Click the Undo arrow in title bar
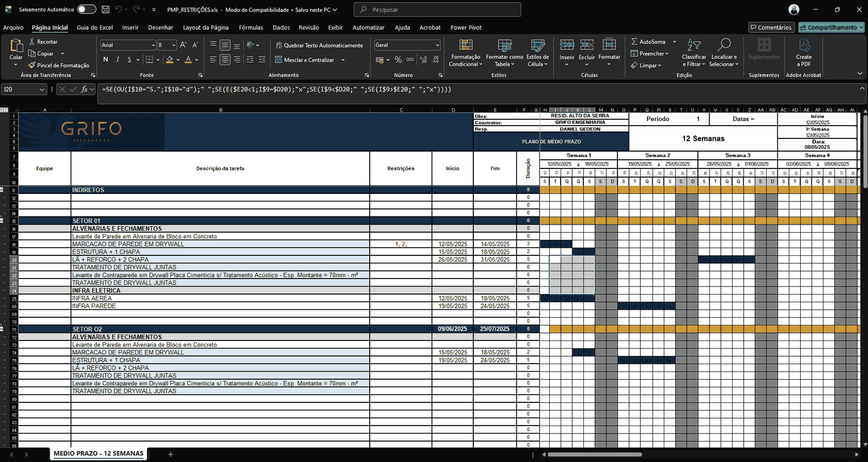 tap(118, 10)
